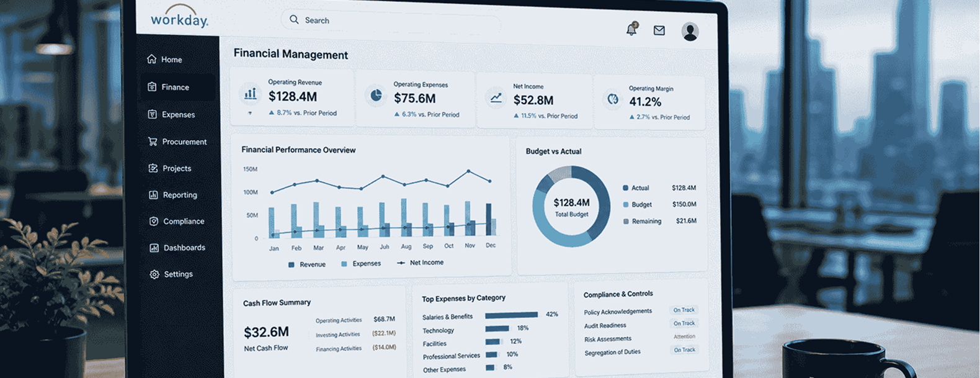Viewport: 980px width, 378px height.
Task: Open the user profile avatar
Action: point(690,32)
